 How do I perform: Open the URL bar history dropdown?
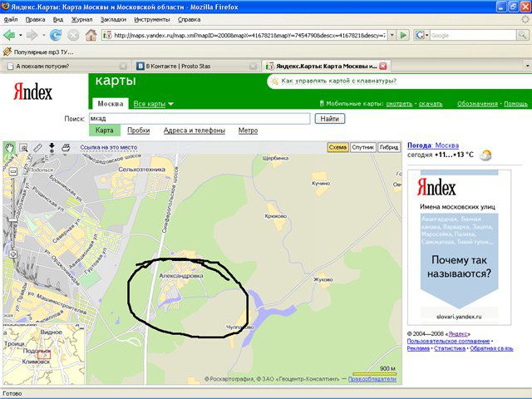pos(392,35)
